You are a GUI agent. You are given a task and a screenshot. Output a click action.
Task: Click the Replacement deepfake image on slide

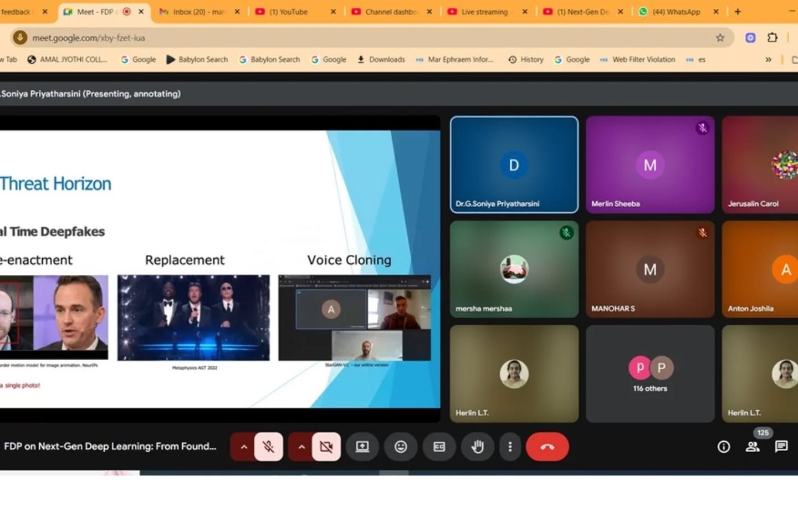[193, 318]
